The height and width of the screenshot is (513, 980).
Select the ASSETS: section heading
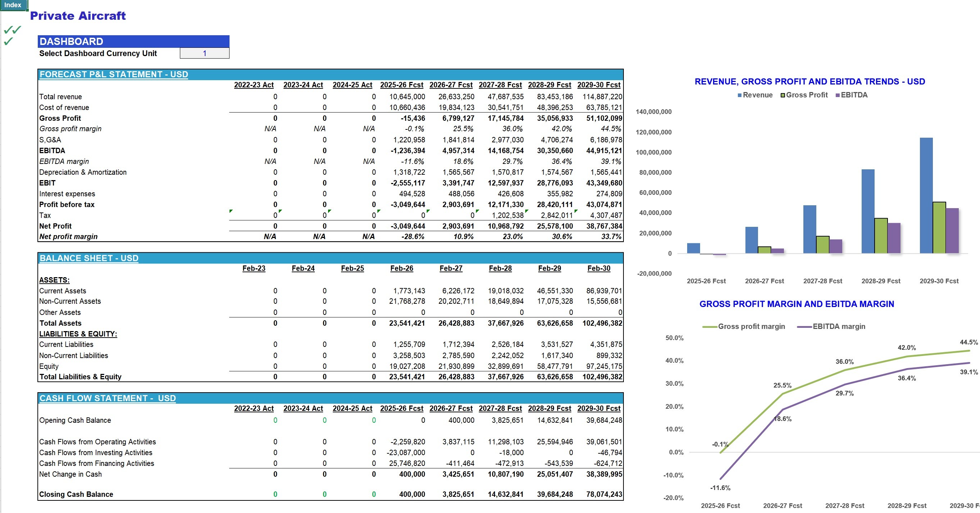[54, 280]
